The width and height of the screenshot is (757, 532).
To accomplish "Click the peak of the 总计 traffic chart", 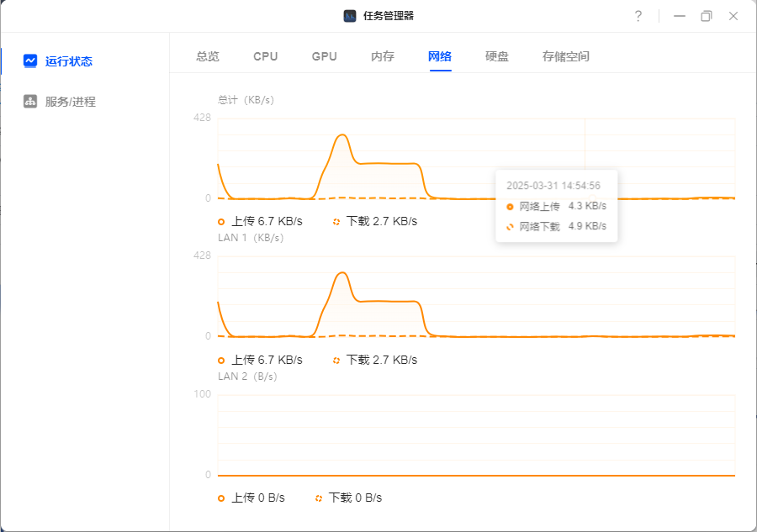I will point(342,135).
